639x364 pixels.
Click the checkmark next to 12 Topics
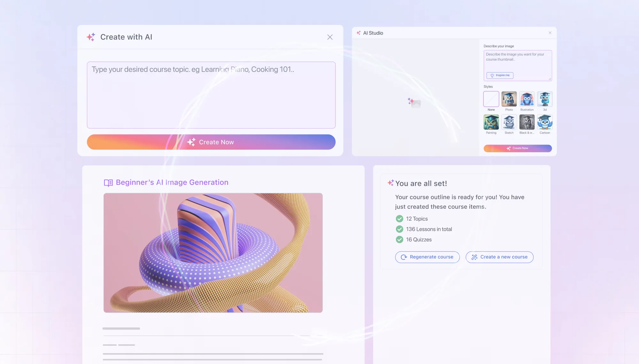tap(399, 219)
